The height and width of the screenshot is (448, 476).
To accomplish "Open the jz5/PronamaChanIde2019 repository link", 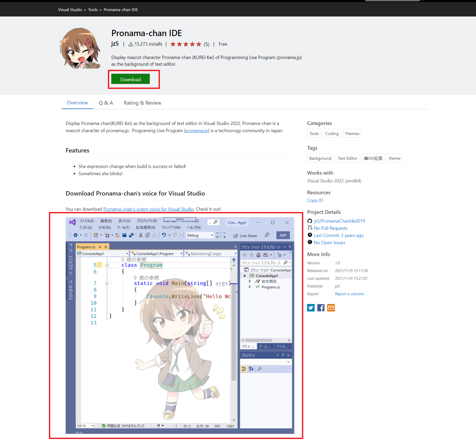I will click(x=339, y=221).
